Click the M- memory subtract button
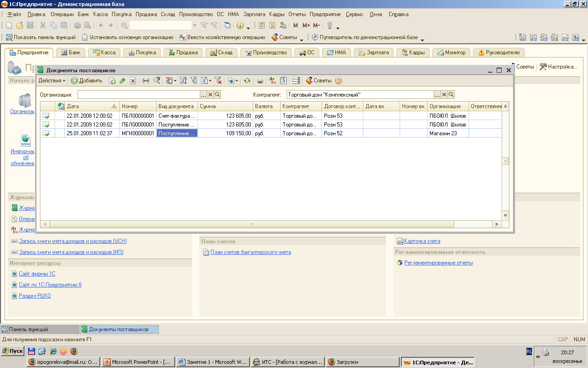Image resolution: width=588 pixels, height=368 pixels. (317, 25)
